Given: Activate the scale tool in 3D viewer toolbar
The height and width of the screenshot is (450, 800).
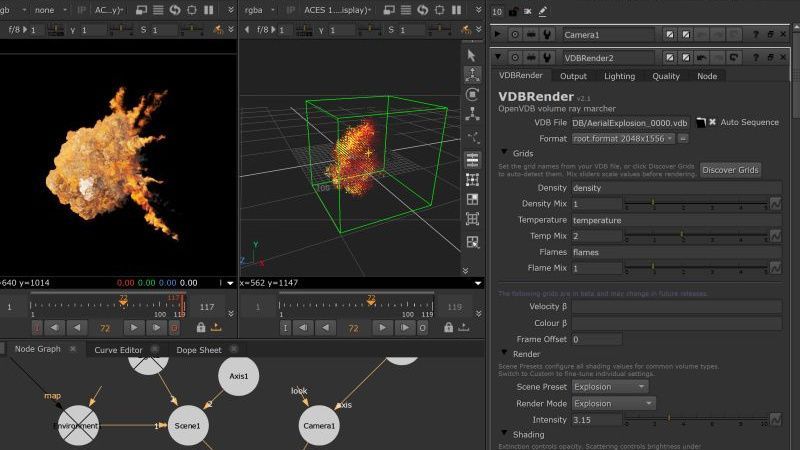Looking at the screenshot, I should 472,114.
